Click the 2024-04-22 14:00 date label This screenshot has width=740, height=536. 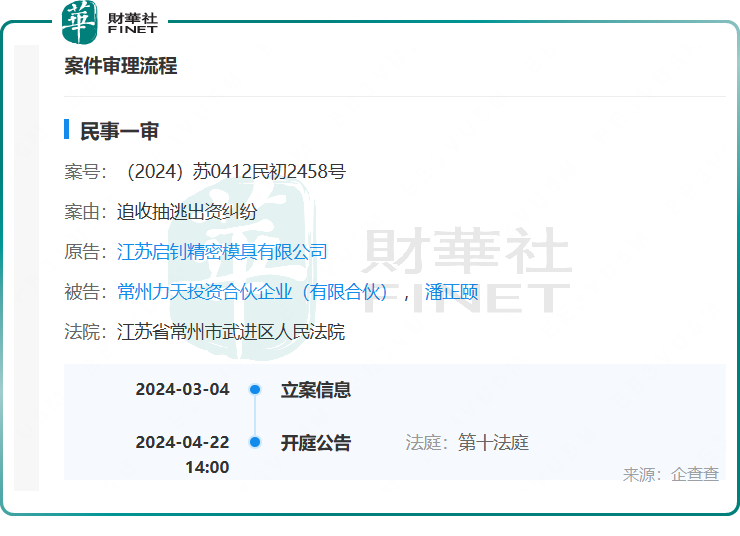click(182, 454)
